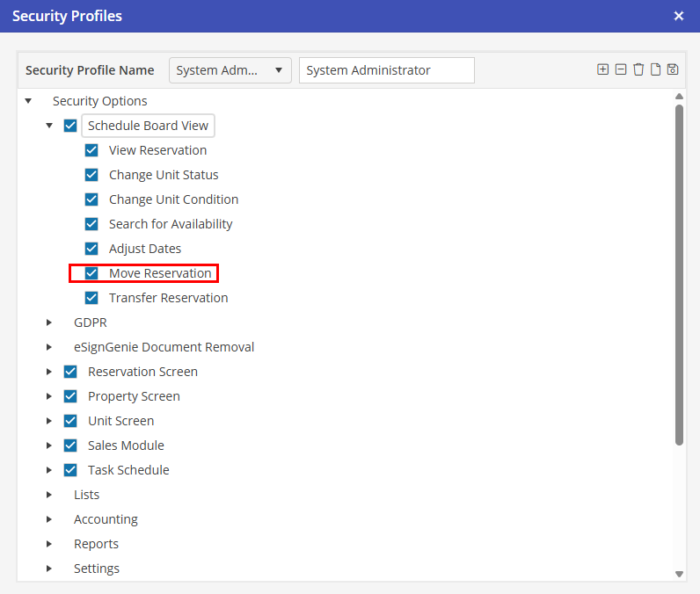This screenshot has height=594, width=700.
Task: Create new profile with the blank page icon
Action: pyautogui.click(x=655, y=69)
